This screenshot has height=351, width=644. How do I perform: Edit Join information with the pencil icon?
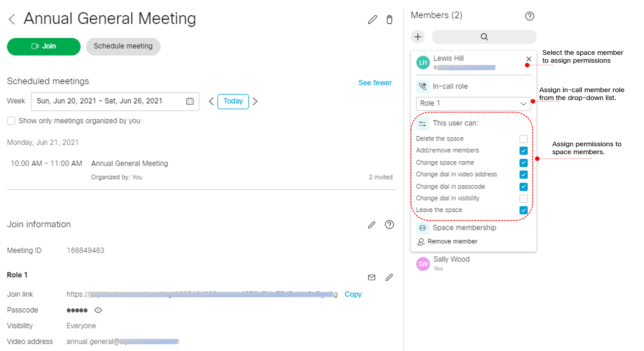(x=372, y=225)
